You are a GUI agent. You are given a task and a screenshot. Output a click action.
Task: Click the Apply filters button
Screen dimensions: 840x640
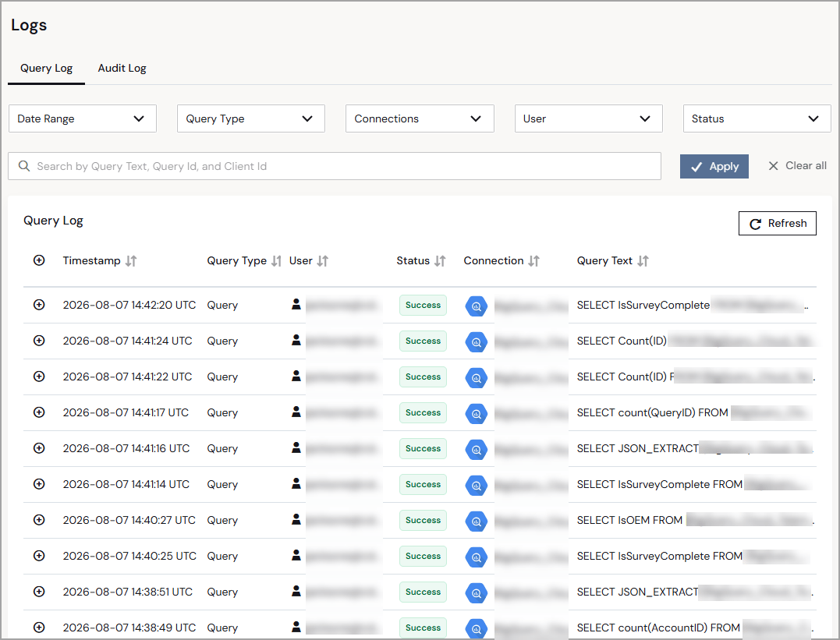(714, 167)
